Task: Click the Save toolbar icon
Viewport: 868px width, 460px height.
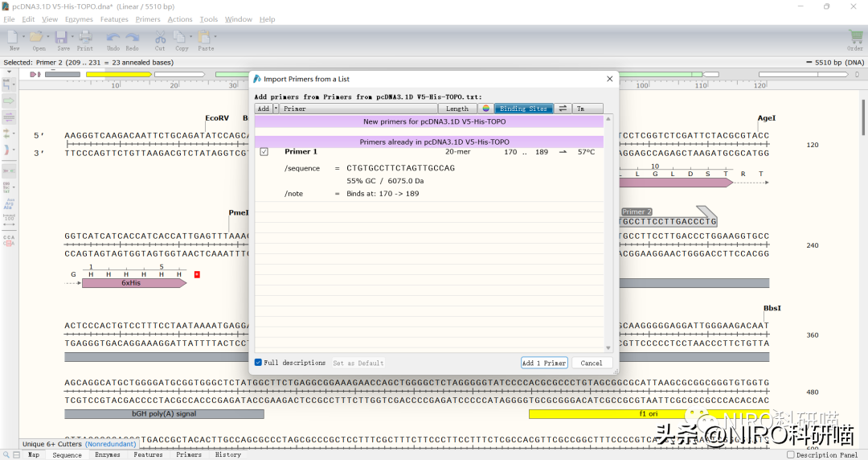Action: (x=62, y=37)
